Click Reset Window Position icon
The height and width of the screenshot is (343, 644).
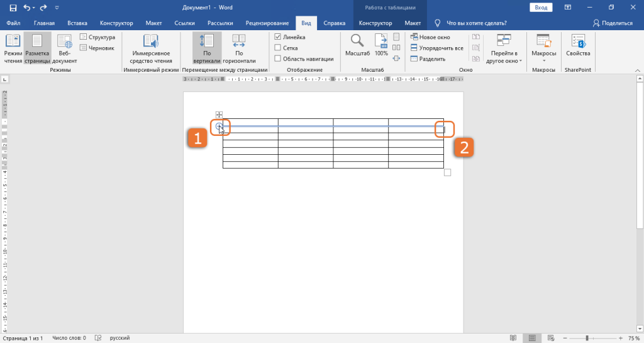coord(476,59)
